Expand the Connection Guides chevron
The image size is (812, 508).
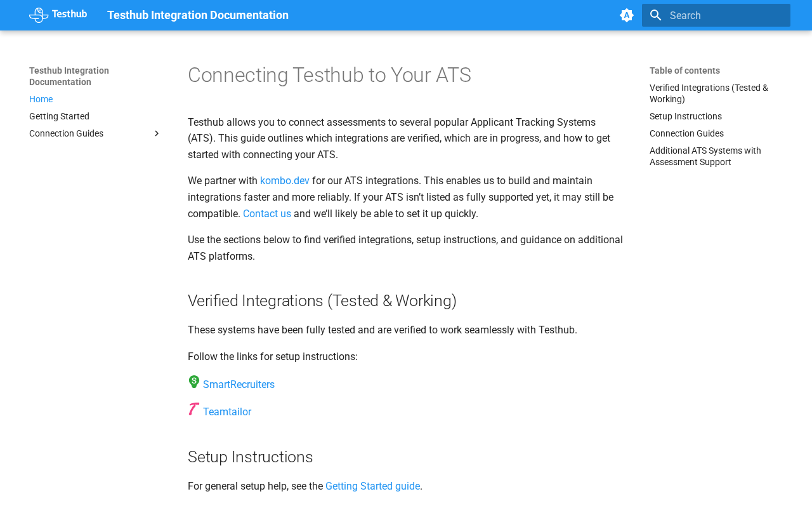[157, 133]
